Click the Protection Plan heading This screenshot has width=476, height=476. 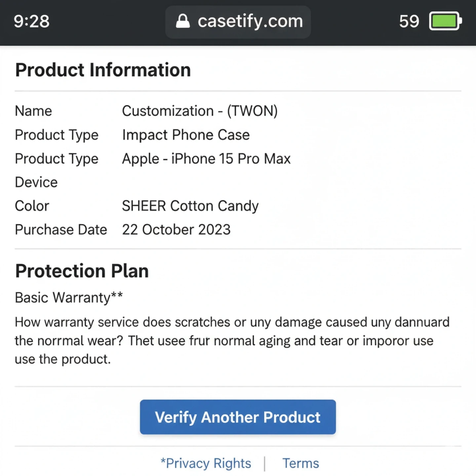82,271
